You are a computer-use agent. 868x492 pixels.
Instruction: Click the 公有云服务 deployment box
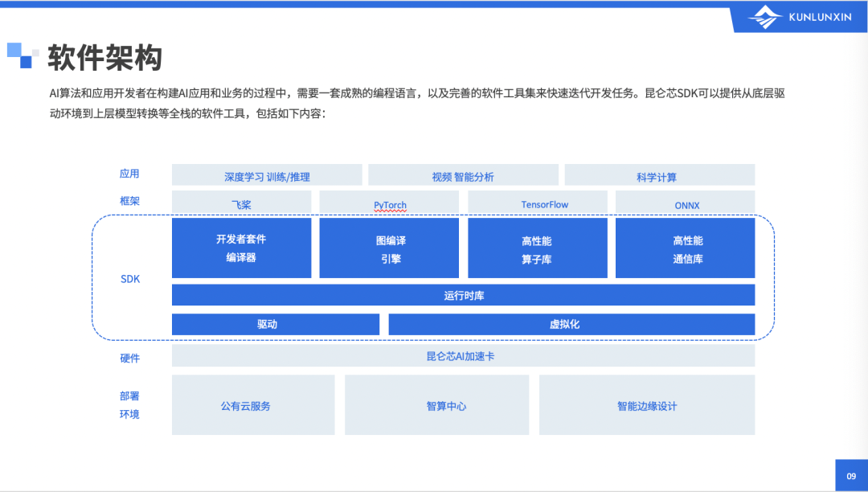253,405
